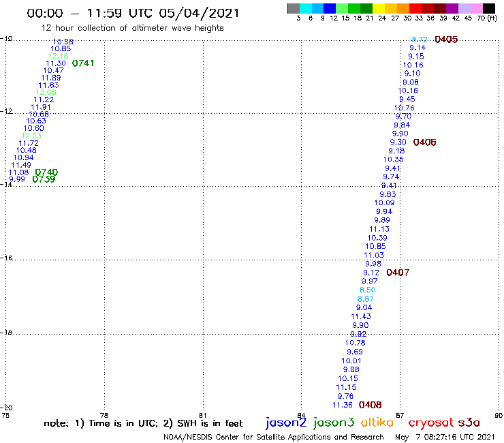Click the wave height value 10.35
This screenshot has height=443, width=504.
click(393, 159)
